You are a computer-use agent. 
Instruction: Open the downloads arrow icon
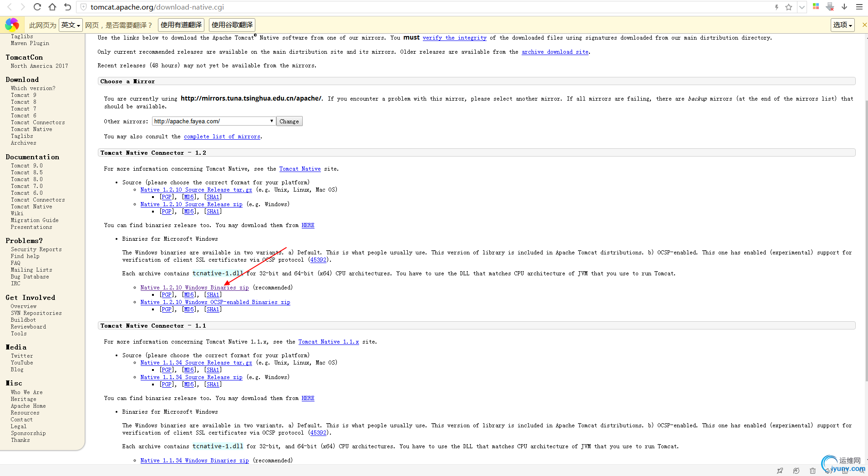point(844,6)
